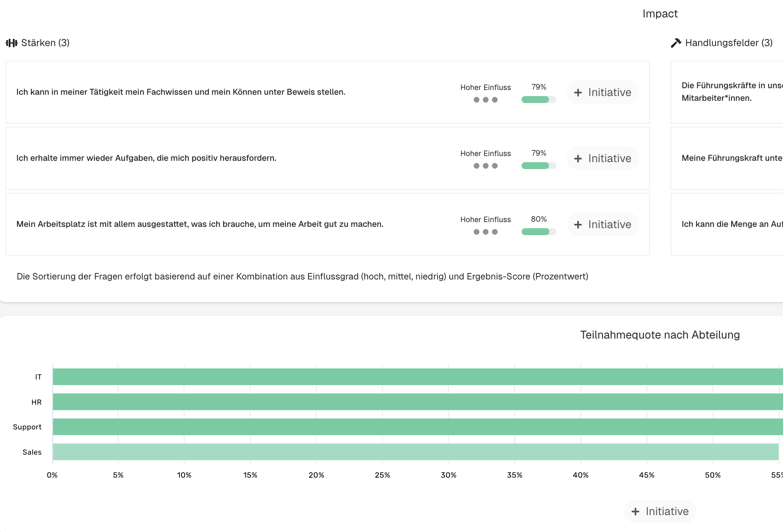Click the hammer icon beside Handlungsfelder
The height and width of the screenshot is (532, 783).
[x=676, y=43]
